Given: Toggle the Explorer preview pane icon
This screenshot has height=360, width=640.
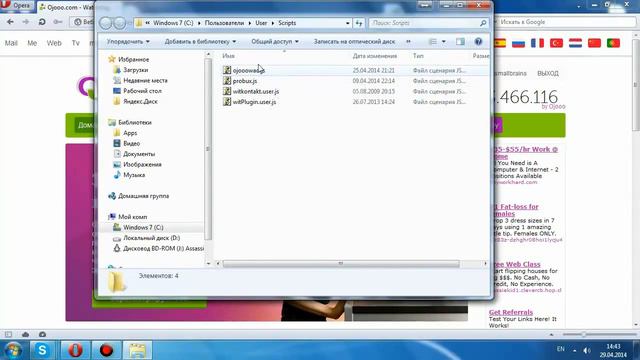Looking at the screenshot, I should (460, 42).
